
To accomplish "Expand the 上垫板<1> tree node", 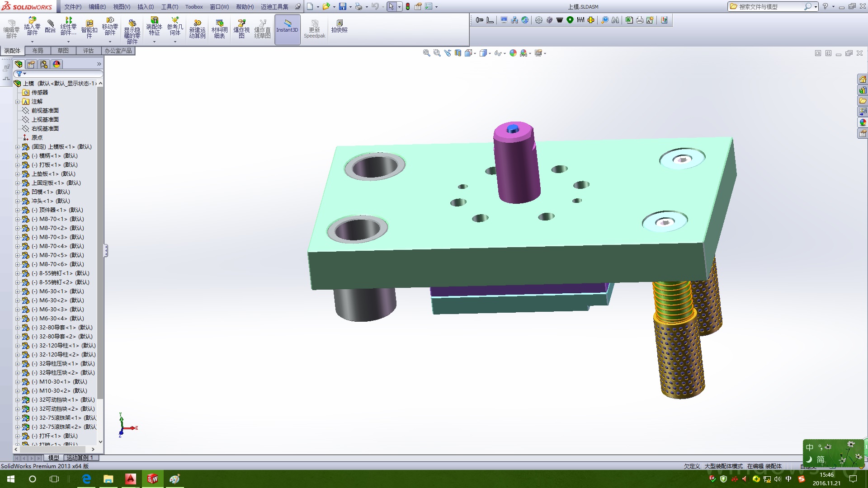I will pos(18,174).
